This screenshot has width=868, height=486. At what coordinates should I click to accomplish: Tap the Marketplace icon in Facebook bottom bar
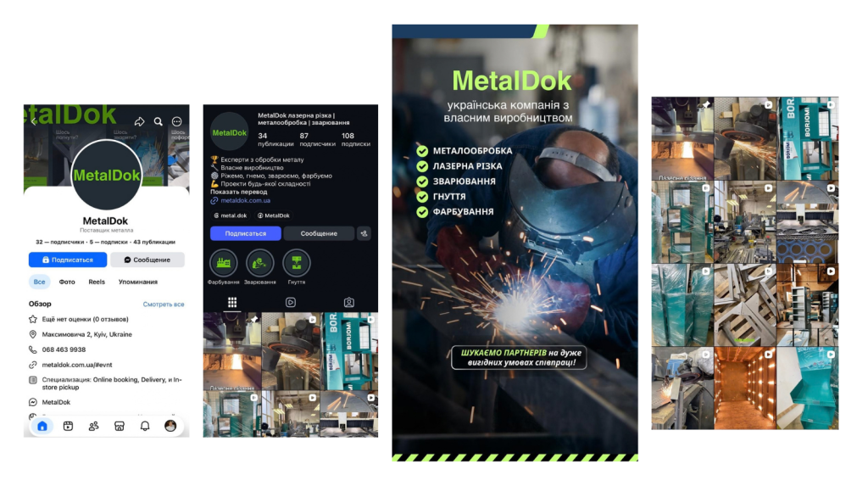pyautogui.click(x=119, y=426)
